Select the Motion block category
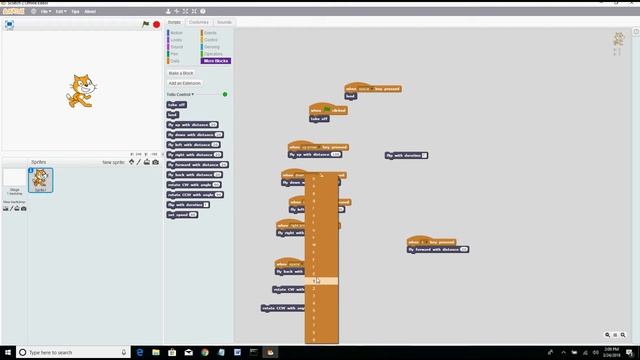Viewport: 640px width, 360px height. tap(176, 33)
